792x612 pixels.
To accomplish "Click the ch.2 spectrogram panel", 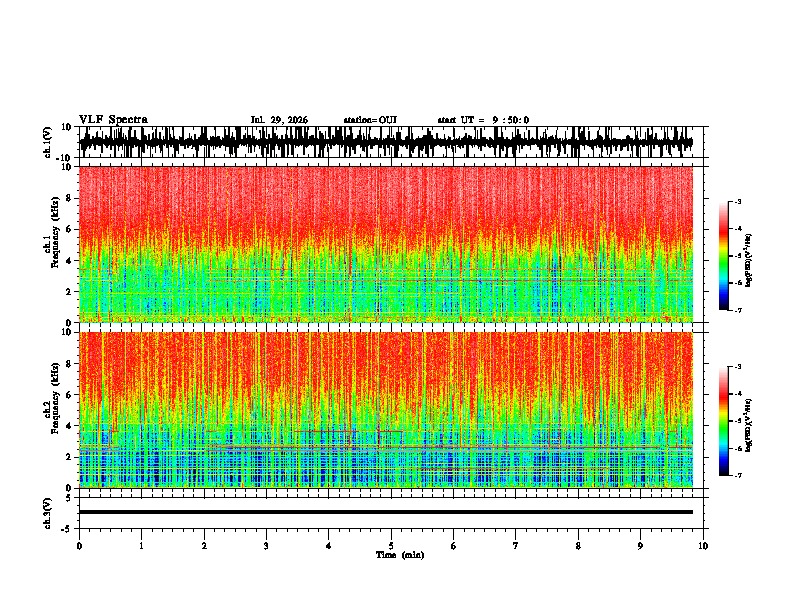I will click(x=386, y=410).
